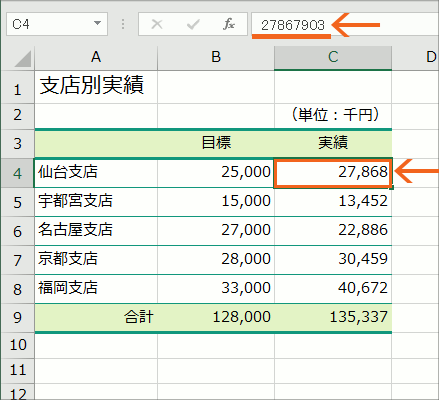Select cell C4 showing 27,868
Image resolution: width=439 pixels, height=400 pixels.
(x=333, y=173)
